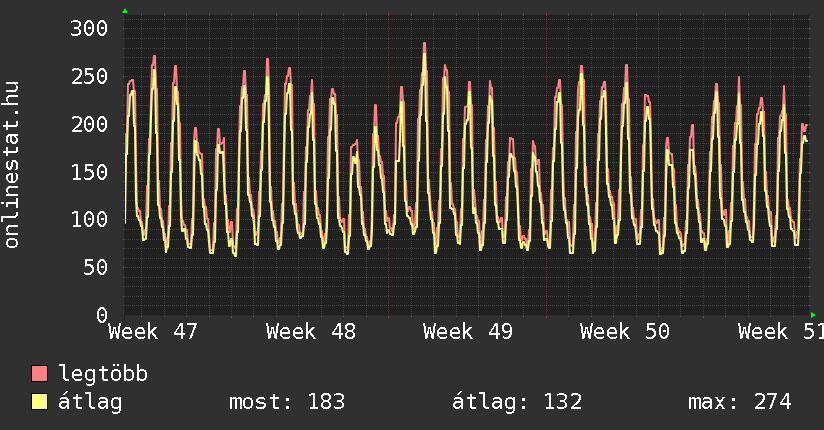Click the 250 y-axis value
The width and height of the screenshot is (824, 430).
click(88, 76)
